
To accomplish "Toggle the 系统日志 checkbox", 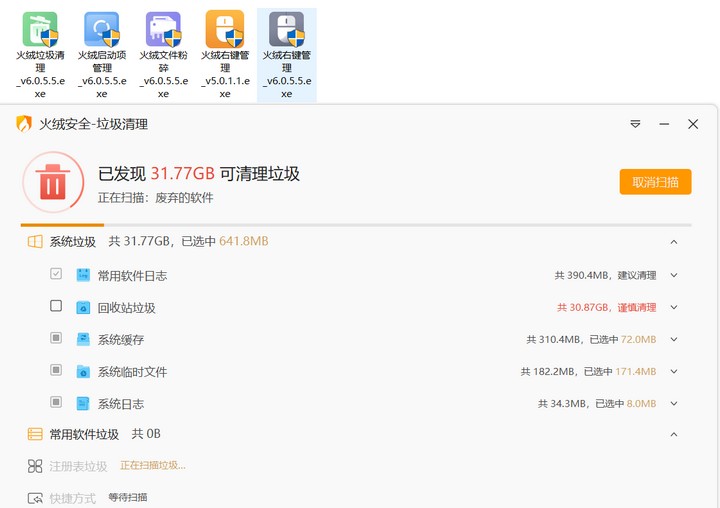I will 56,402.
